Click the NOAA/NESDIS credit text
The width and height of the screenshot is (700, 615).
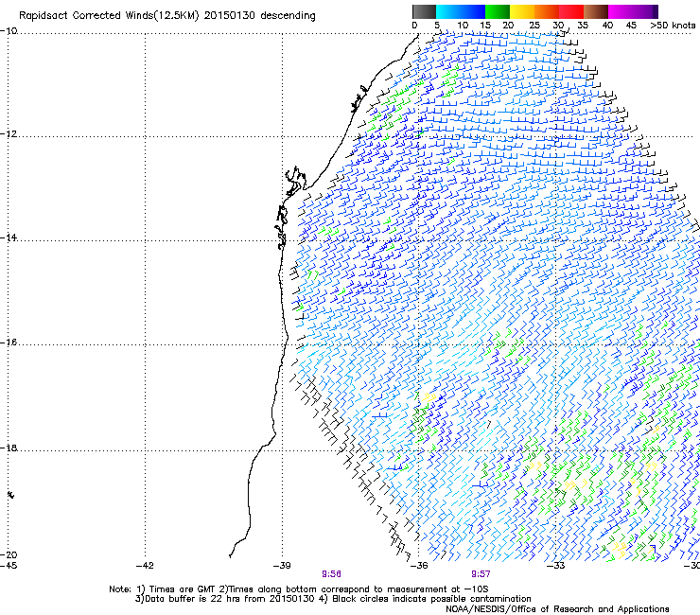[557, 609]
